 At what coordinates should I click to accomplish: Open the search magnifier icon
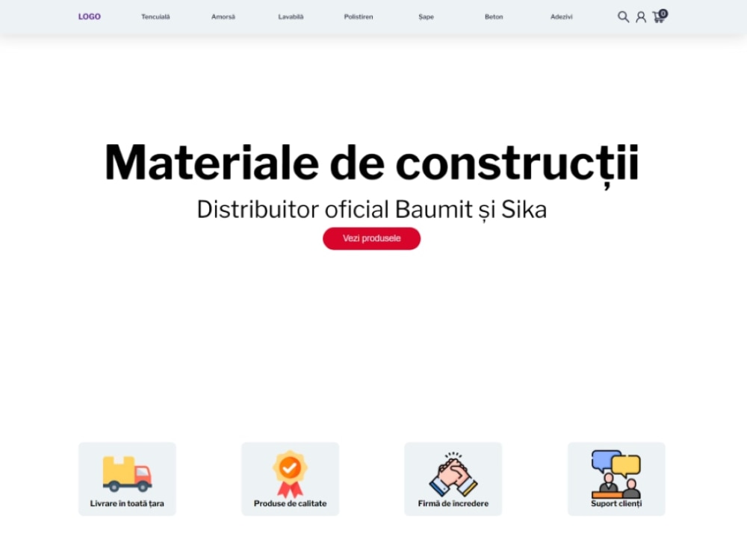(x=623, y=17)
